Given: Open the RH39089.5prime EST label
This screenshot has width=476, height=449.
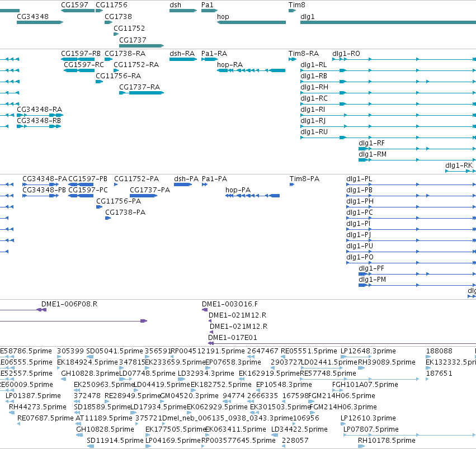Looking at the screenshot, I should point(387,362).
